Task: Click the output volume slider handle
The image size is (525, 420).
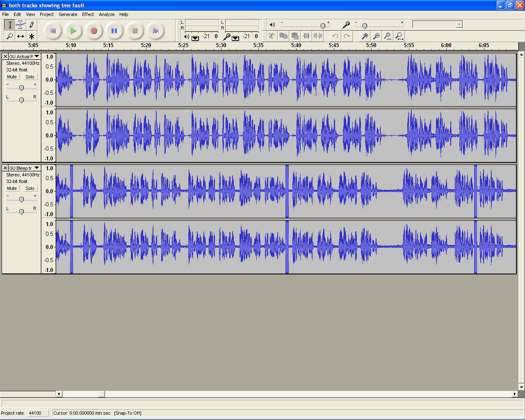Action: (x=323, y=26)
